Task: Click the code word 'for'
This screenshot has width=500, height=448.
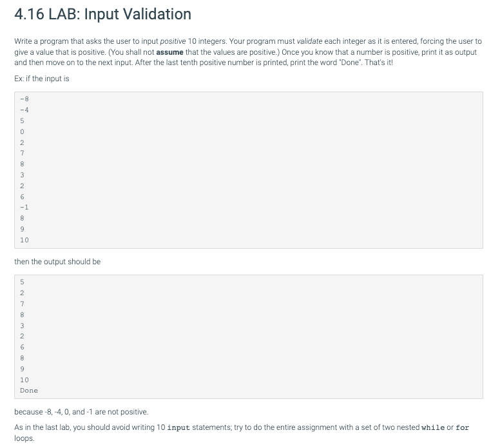Action: click(x=463, y=427)
